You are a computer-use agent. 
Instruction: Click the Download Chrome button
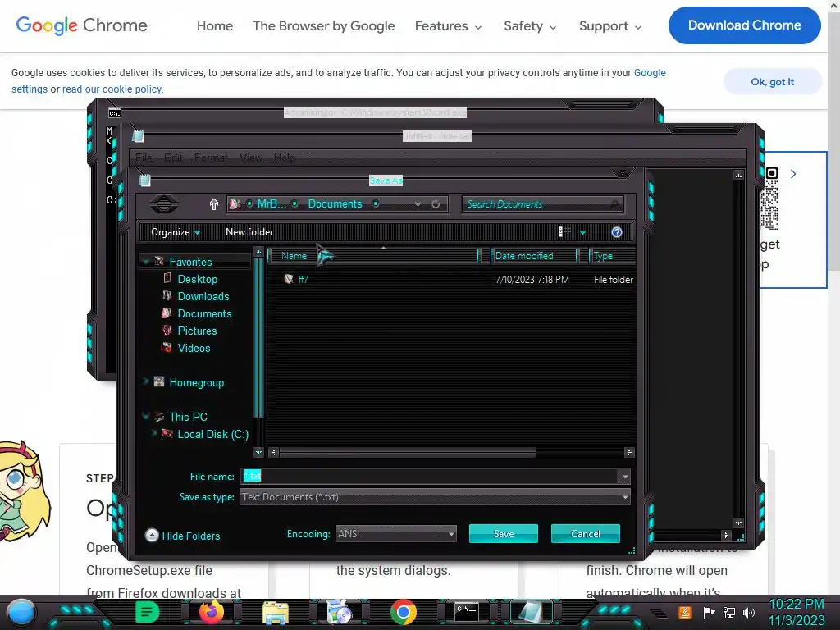(744, 25)
